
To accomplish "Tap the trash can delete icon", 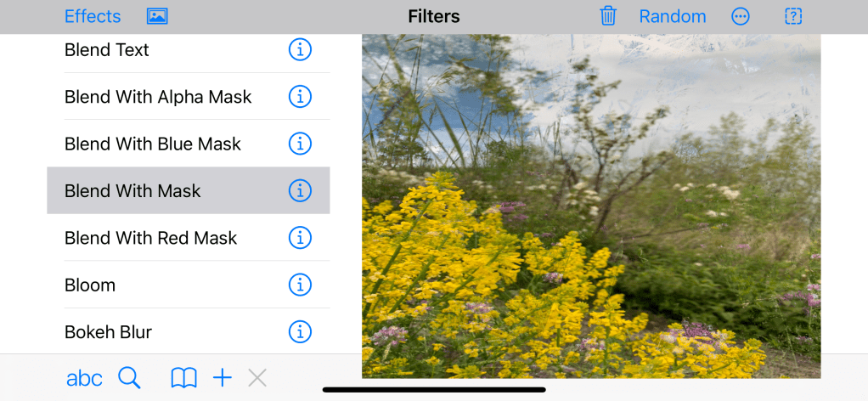I will (608, 16).
